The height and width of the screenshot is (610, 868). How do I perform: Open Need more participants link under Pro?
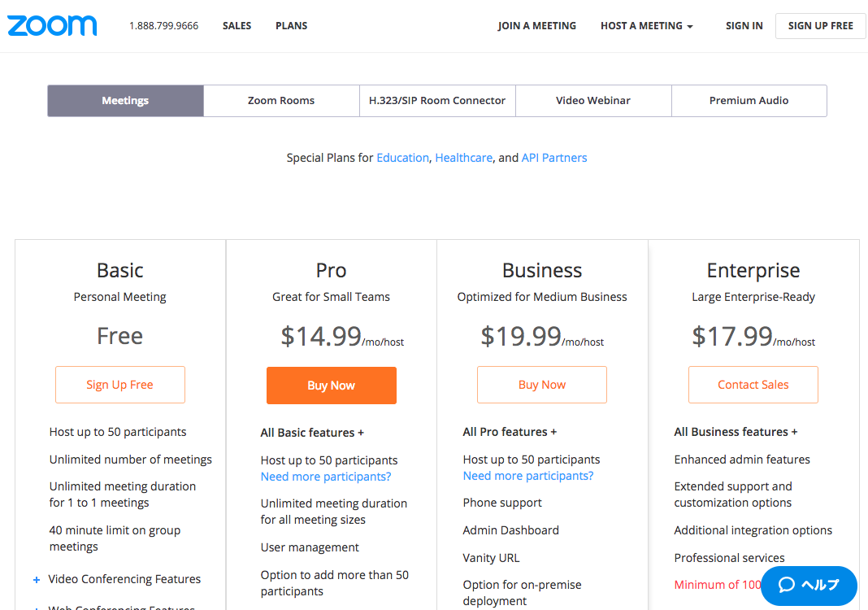tap(326, 477)
